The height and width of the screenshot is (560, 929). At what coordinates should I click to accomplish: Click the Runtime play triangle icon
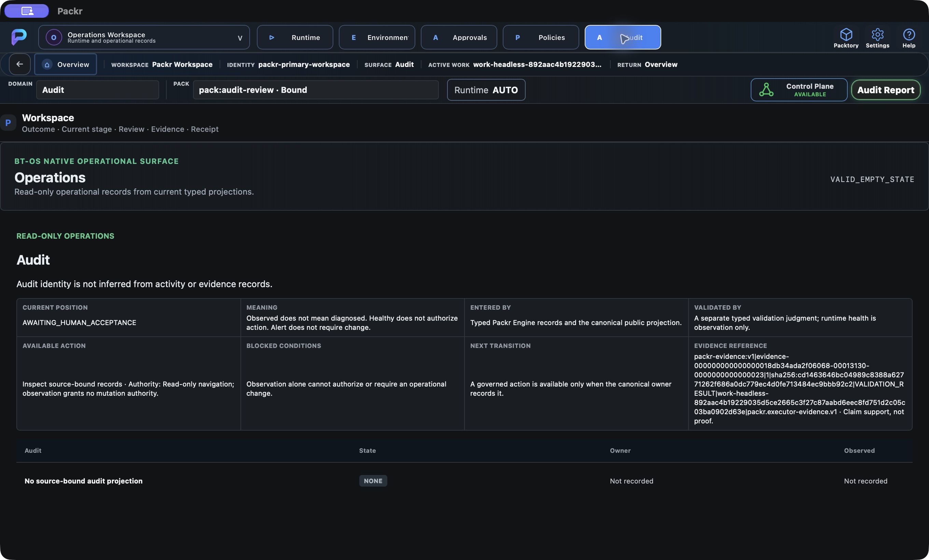tap(272, 37)
